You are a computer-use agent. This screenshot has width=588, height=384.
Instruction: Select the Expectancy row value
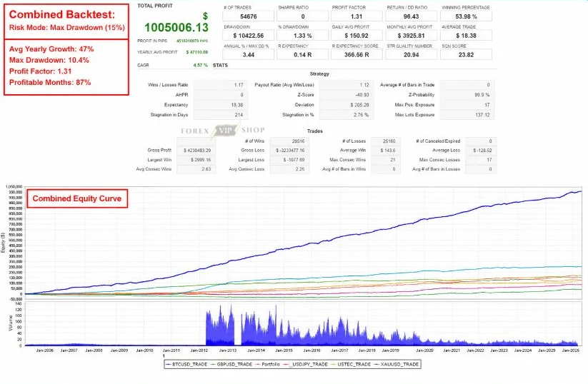pyautogui.click(x=221, y=105)
